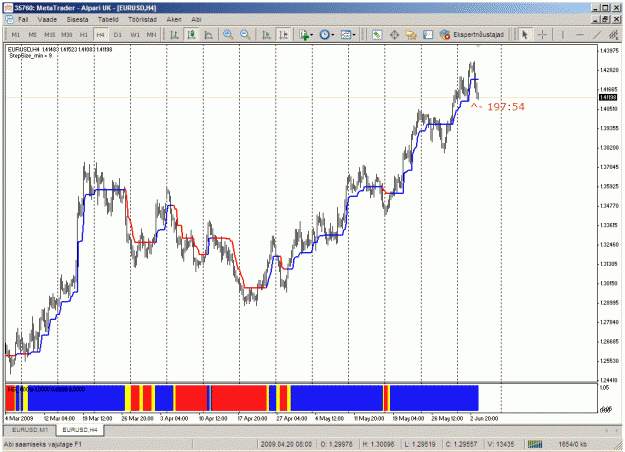Click the 1.43975 price scale label

[x=609, y=51]
